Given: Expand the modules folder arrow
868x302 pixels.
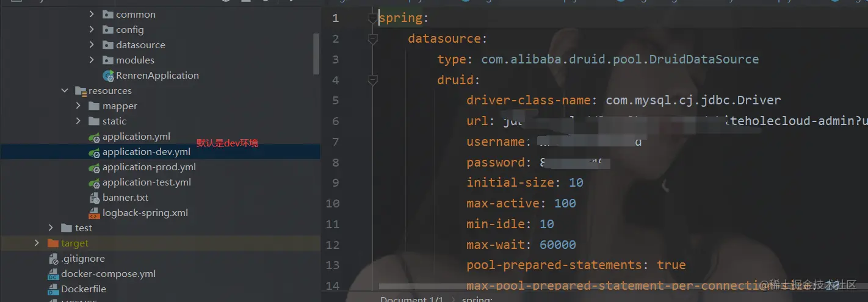Looking at the screenshot, I should click(x=92, y=60).
